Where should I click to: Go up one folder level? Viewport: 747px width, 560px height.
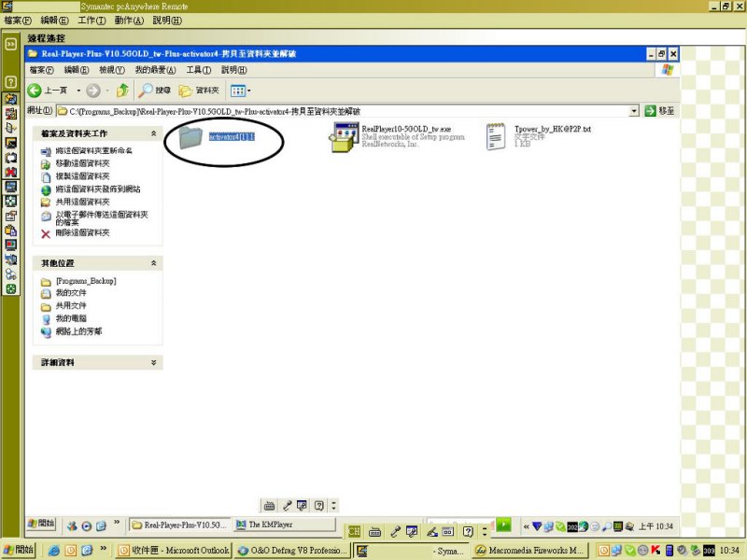tap(122, 90)
